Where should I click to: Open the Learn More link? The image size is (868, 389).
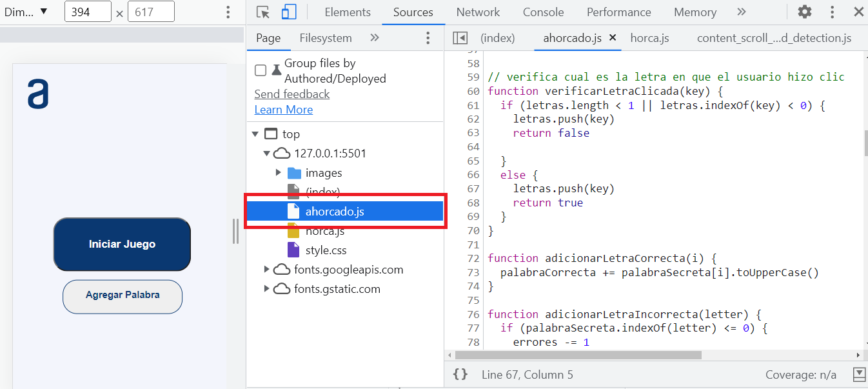pyautogui.click(x=284, y=110)
